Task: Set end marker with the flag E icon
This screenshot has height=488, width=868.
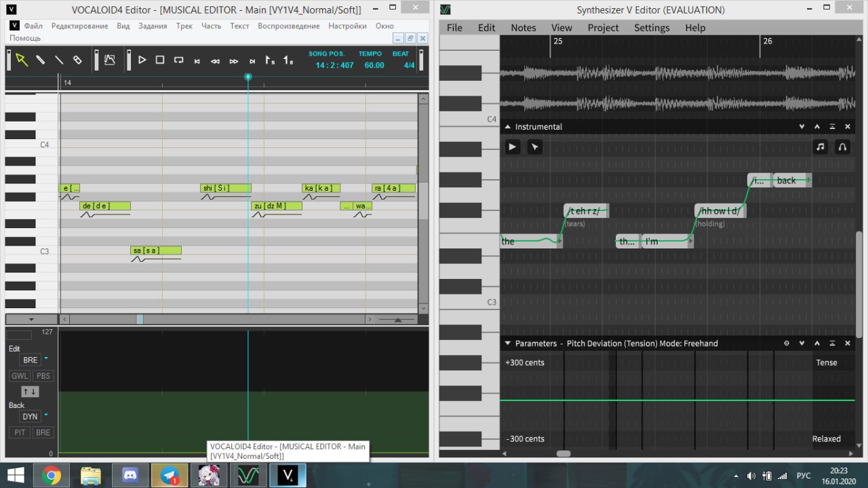Action: click(x=288, y=60)
